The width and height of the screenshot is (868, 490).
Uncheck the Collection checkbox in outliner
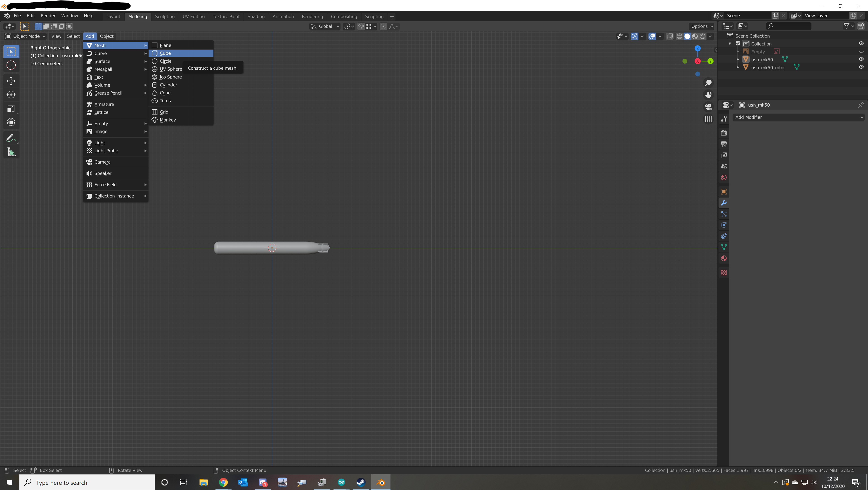[x=738, y=44]
